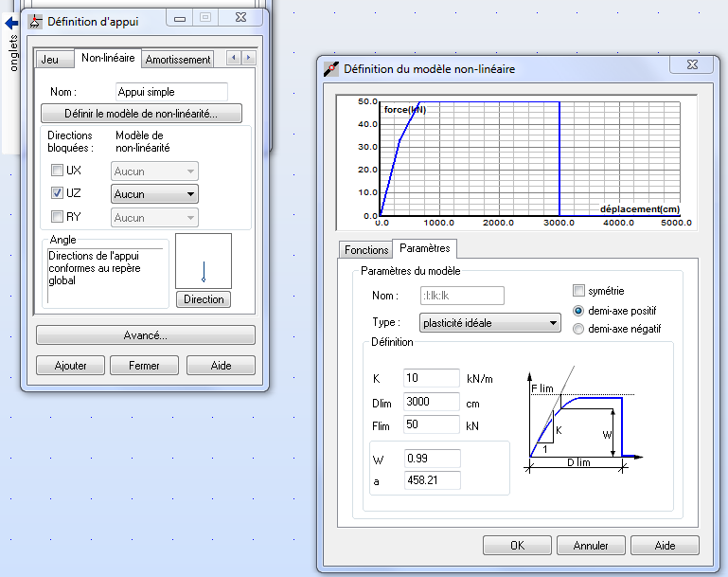Image resolution: width=728 pixels, height=577 pixels.
Task: Close the Définition du modèle non-linéaire dialog
Action: tap(692, 64)
